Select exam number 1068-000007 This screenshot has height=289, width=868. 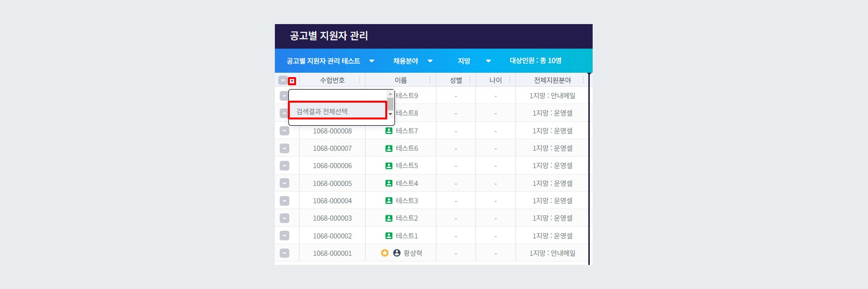332,148
